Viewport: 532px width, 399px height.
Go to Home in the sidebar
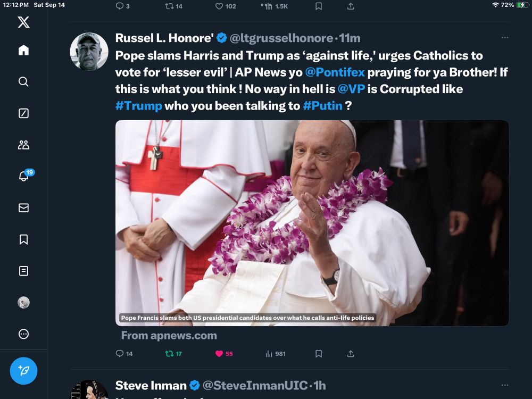pos(23,50)
